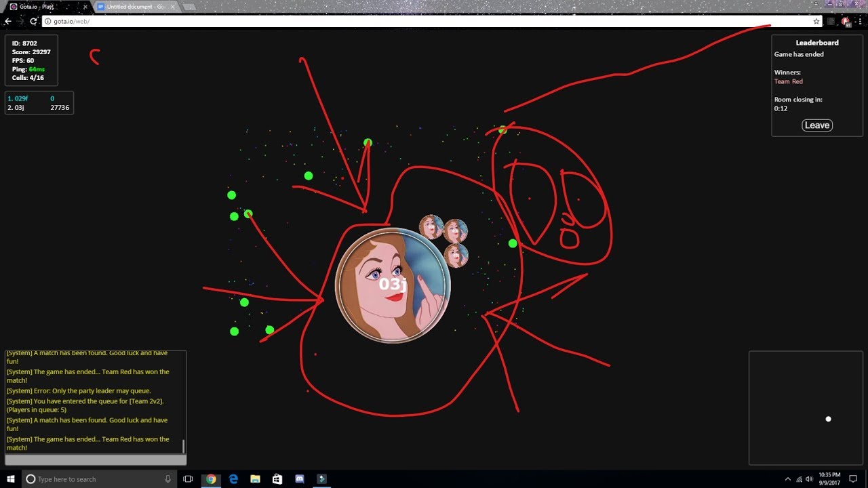Open the Action Center notifications icon
The image size is (868, 488).
tap(853, 479)
